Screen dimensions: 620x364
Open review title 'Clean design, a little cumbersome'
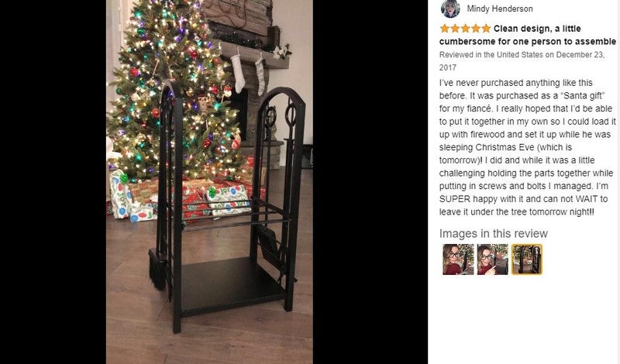pyautogui.click(x=528, y=35)
